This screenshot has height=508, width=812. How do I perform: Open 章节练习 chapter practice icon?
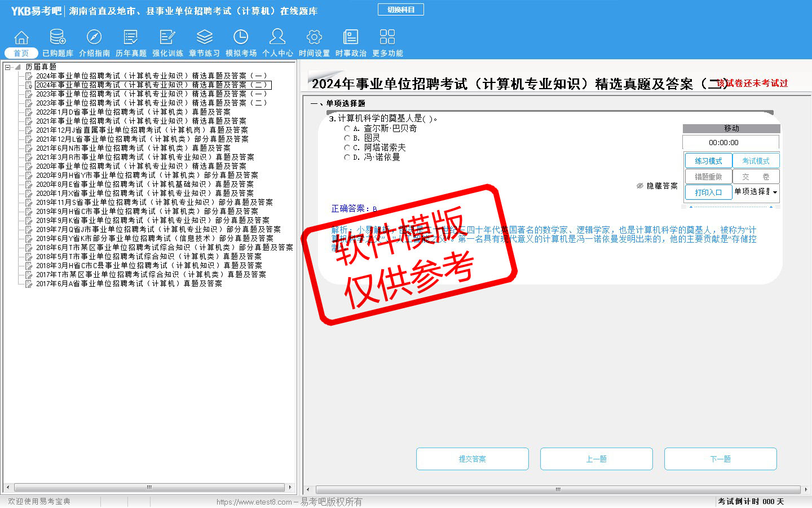(204, 38)
